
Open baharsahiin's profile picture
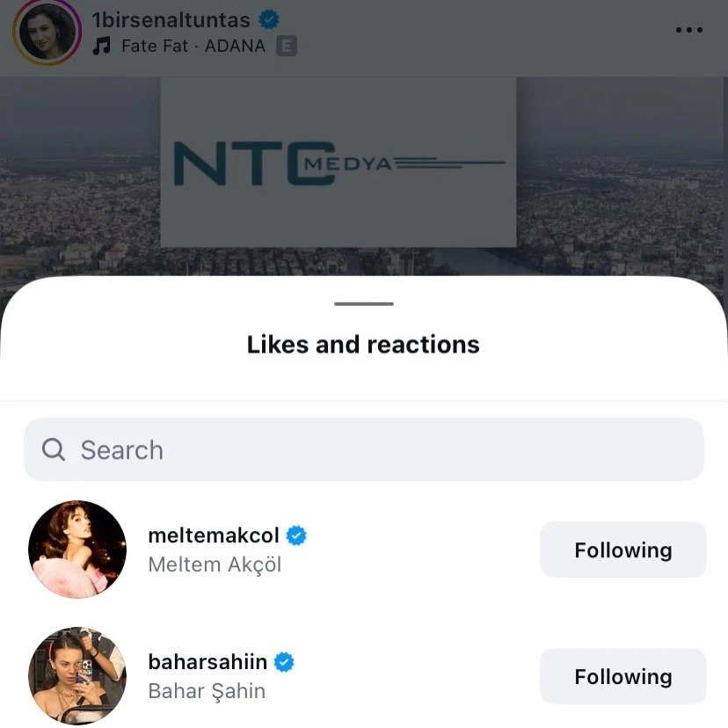[x=77, y=676]
